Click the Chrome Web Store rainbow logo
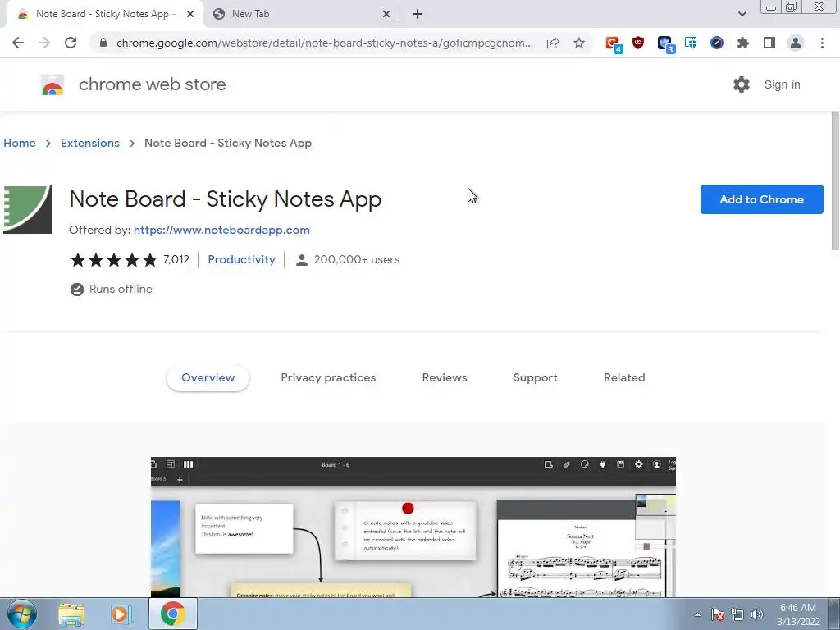Screen dimensions: 840x630 pos(52,84)
